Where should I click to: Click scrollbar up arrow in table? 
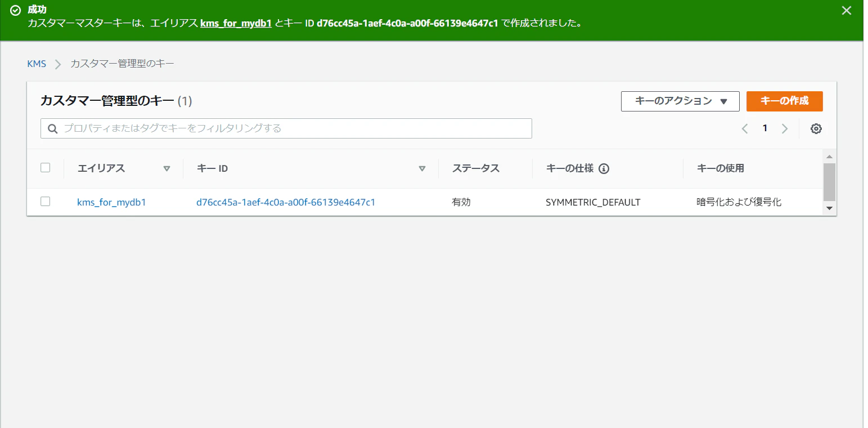click(829, 156)
